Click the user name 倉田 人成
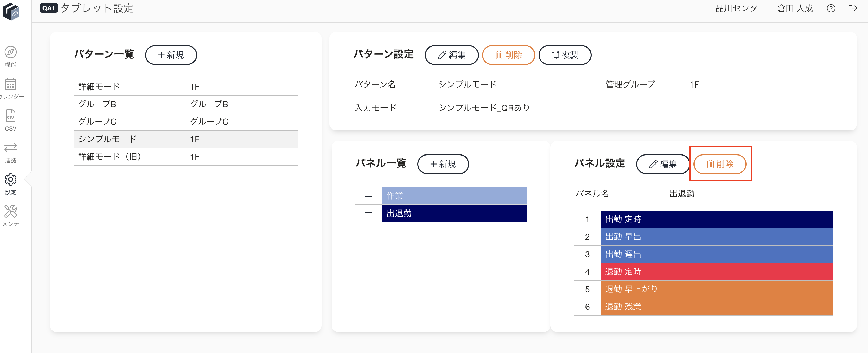Viewport: 868px width, 353px height. pyautogui.click(x=795, y=8)
